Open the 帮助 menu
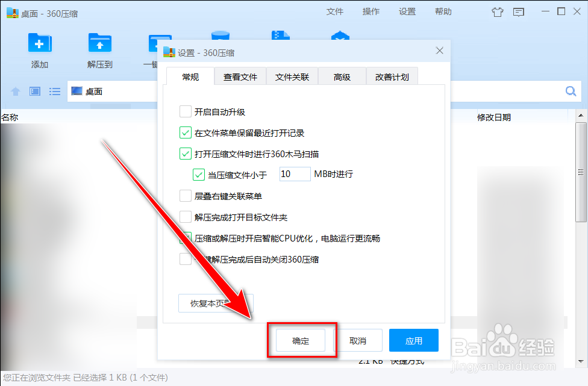 click(x=443, y=11)
